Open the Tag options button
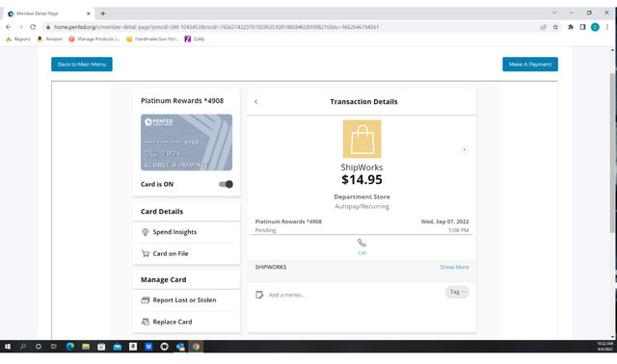 [457, 292]
